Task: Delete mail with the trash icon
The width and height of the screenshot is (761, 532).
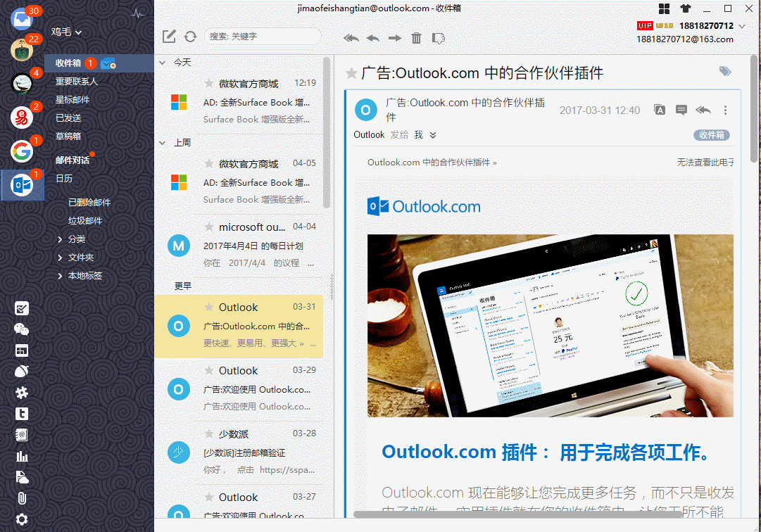Action: (x=417, y=38)
